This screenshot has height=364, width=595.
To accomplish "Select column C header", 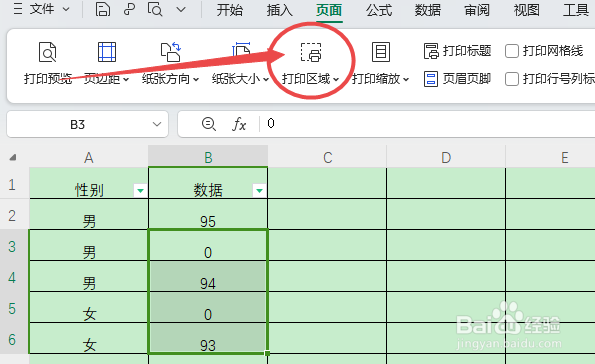I will (327, 157).
